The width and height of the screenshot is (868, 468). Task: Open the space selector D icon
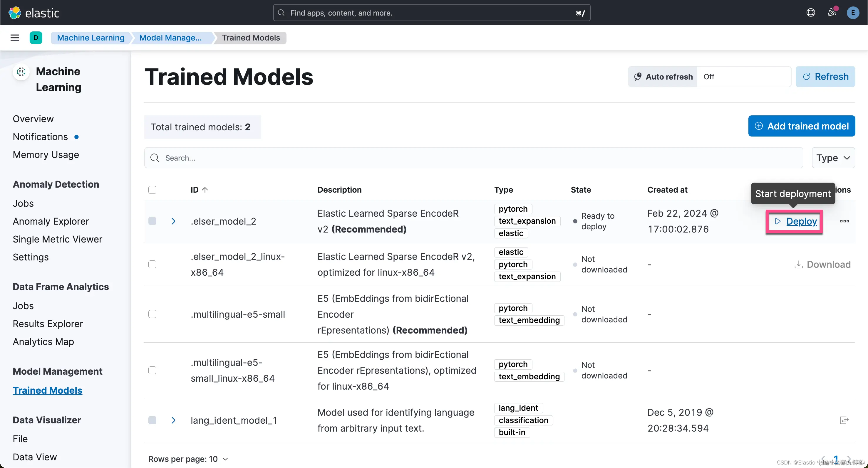click(36, 38)
